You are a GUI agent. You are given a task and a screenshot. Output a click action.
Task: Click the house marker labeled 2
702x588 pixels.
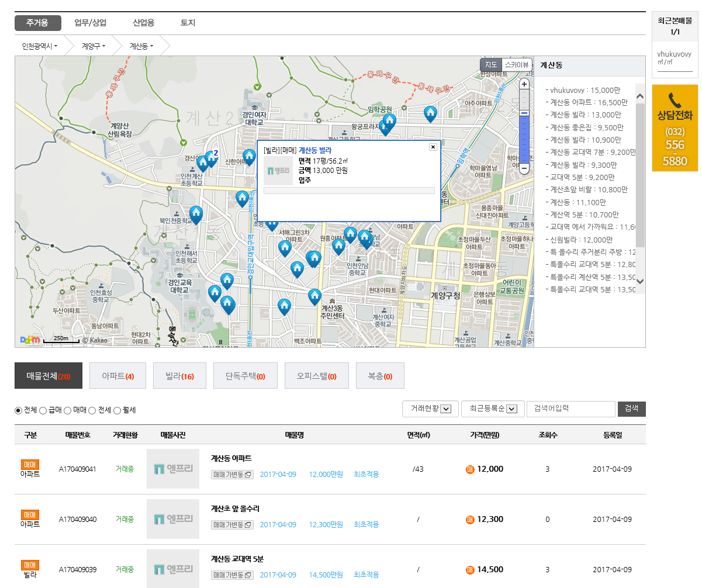pos(211,158)
